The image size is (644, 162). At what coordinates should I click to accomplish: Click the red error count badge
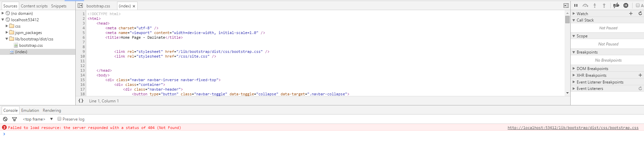4,127
